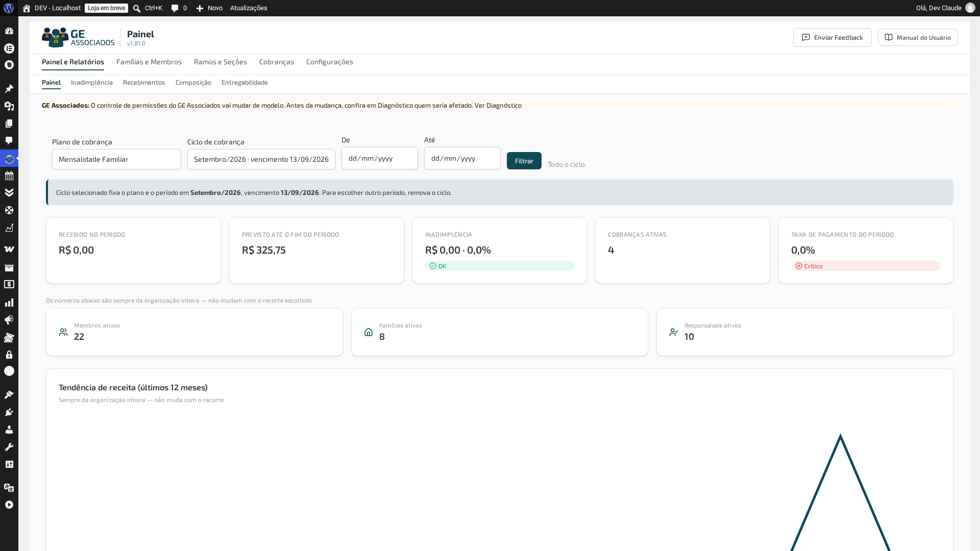Go to the Cobranças tab
Image resolution: width=980 pixels, height=551 pixels.
[277, 62]
